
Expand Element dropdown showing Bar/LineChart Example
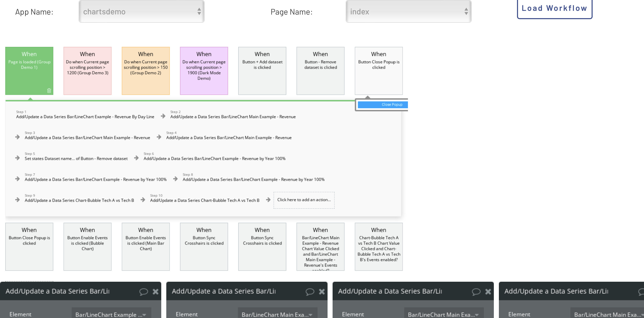pyautogui.click(x=111, y=314)
